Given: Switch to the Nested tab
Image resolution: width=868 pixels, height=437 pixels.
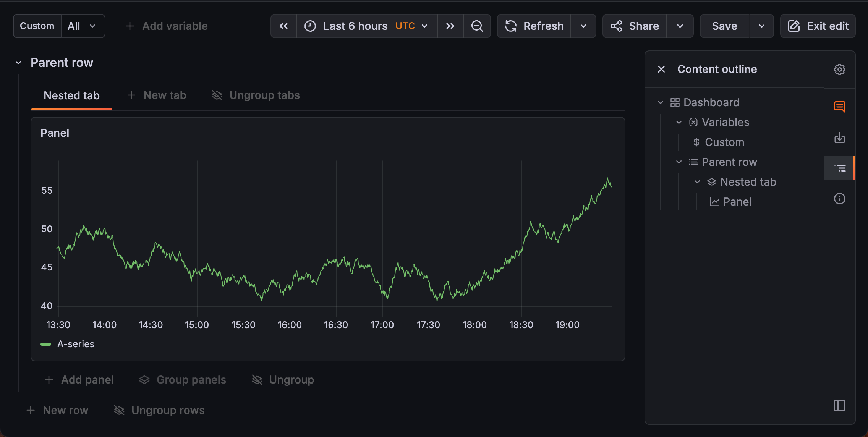Looking at the screenshot, I should 71,95.
